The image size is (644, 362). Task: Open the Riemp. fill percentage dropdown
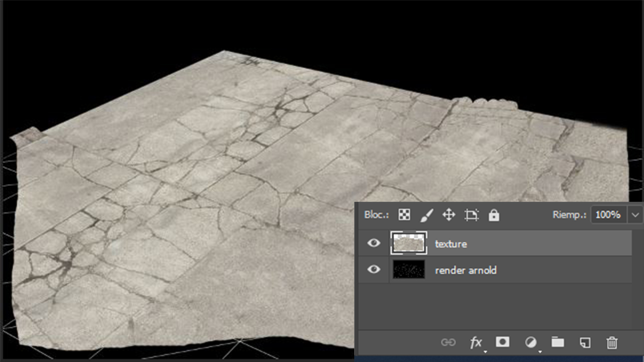(x=635, y=215)
